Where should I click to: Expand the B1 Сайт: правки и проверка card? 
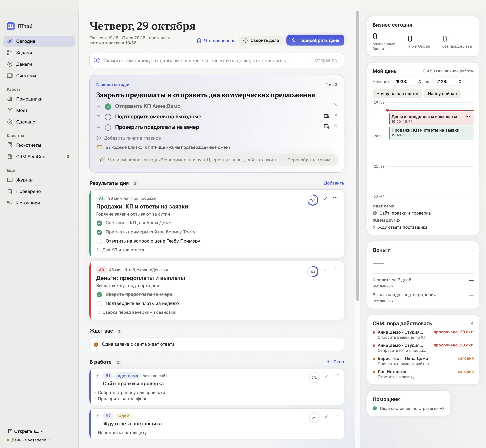pos(97,376)
